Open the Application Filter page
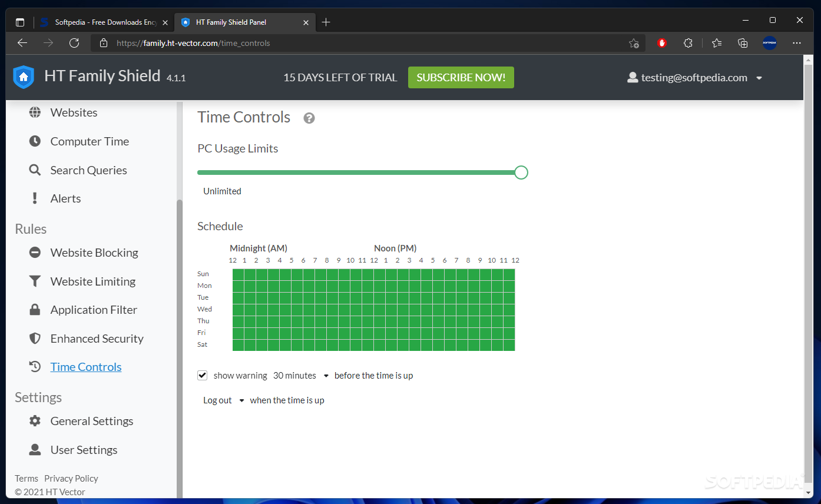This screenshot has height=504, width=821. (94, 310)
